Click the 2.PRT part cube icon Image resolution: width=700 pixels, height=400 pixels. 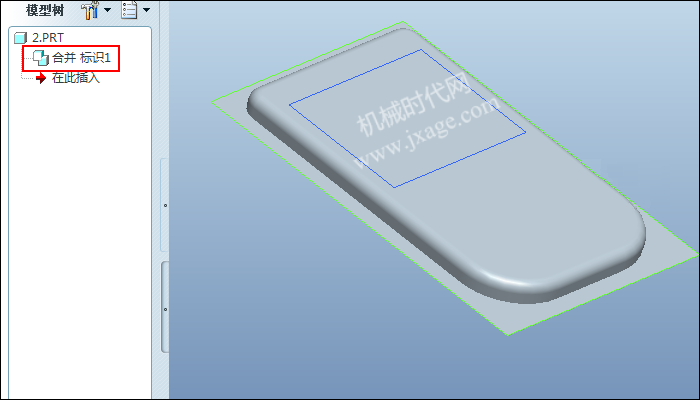(21, 38)
